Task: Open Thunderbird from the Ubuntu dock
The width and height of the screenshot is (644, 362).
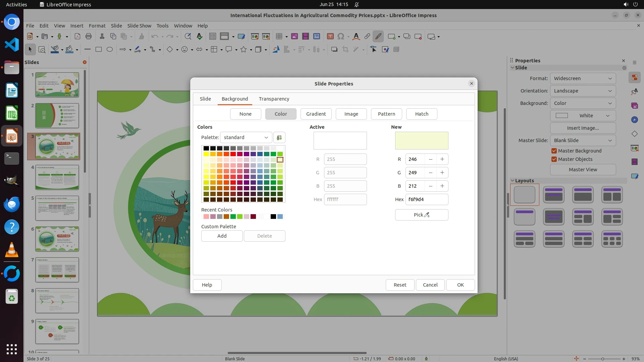Action: click(x=12, y=204)
